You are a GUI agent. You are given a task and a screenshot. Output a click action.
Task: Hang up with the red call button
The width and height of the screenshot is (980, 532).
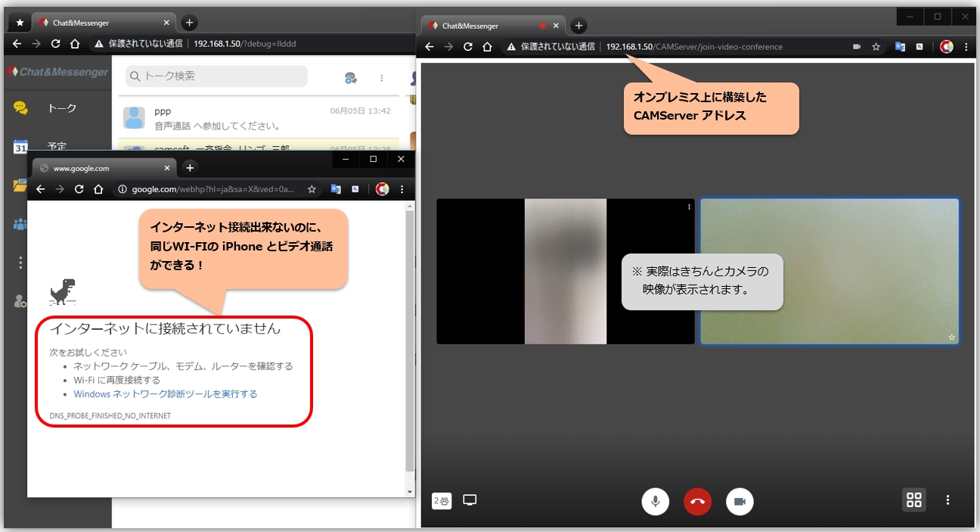697,501
